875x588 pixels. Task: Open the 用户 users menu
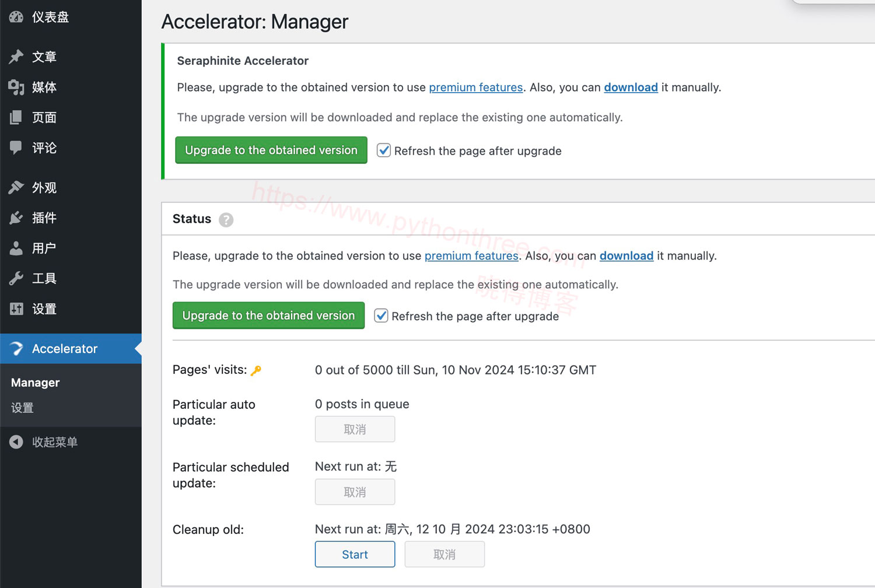44,248
